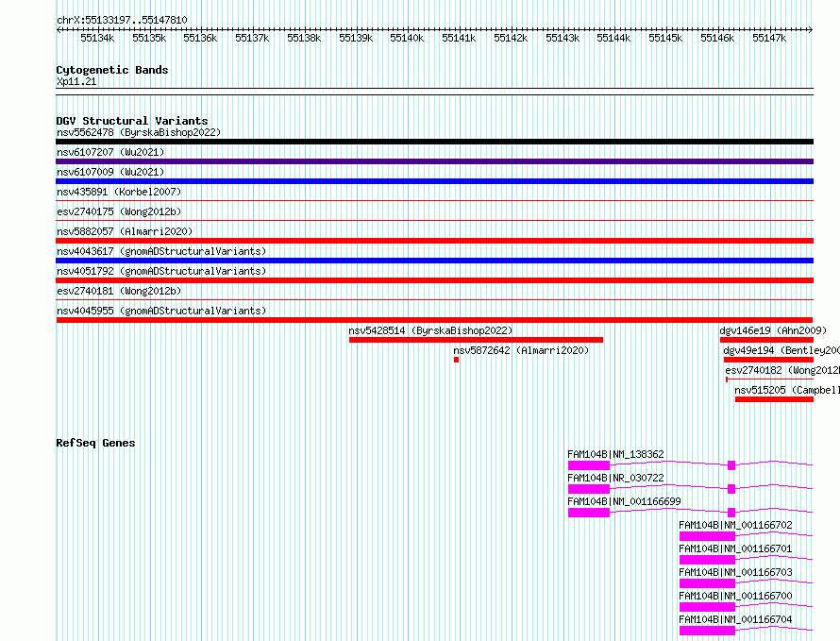Select the black nsv5562478 variant bar
The width and height of the screenshot is (840, 641).
click(x=434, y=142)
